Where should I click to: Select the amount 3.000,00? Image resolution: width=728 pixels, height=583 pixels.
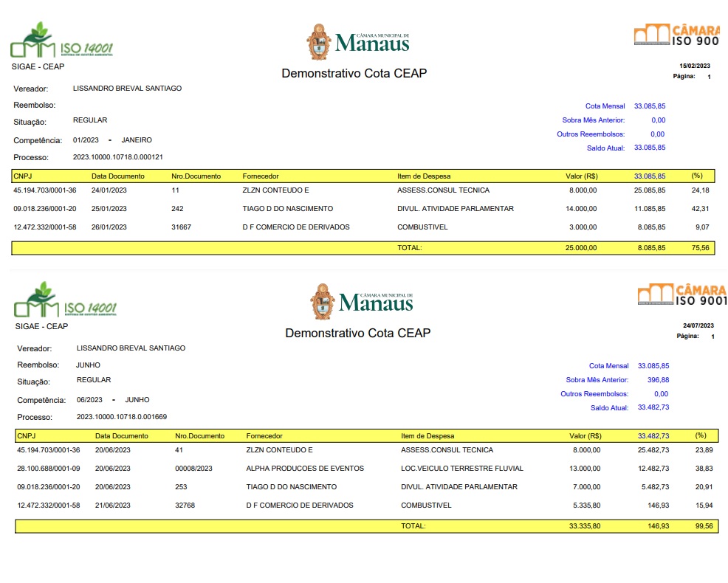[583, 227]
